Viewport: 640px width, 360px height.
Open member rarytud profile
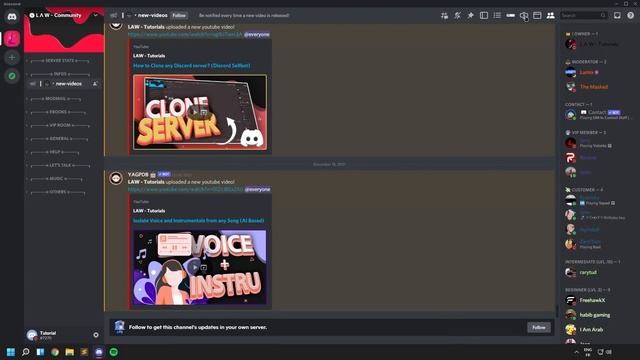click(x=598, y=272)
